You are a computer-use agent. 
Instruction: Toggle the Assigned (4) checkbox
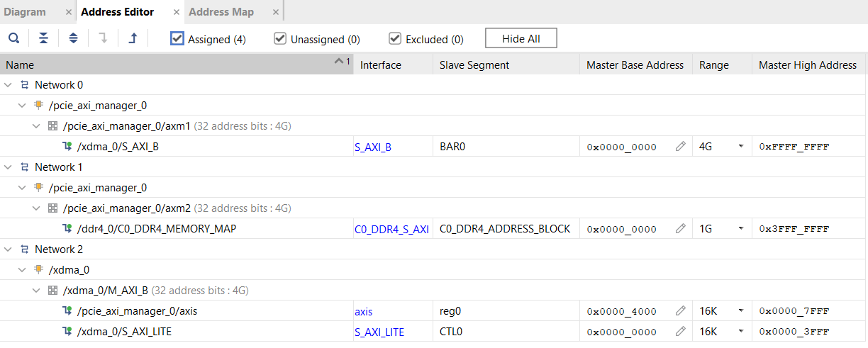[x=177, y=38]
